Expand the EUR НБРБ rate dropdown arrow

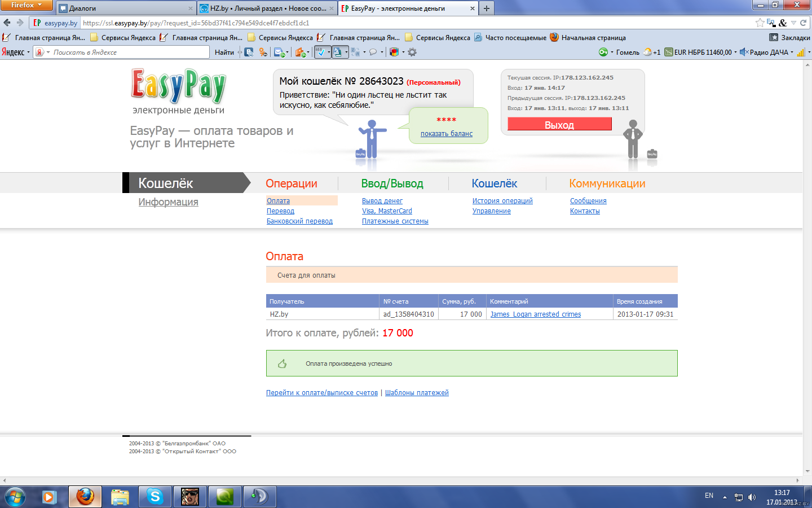coord(735,52)
